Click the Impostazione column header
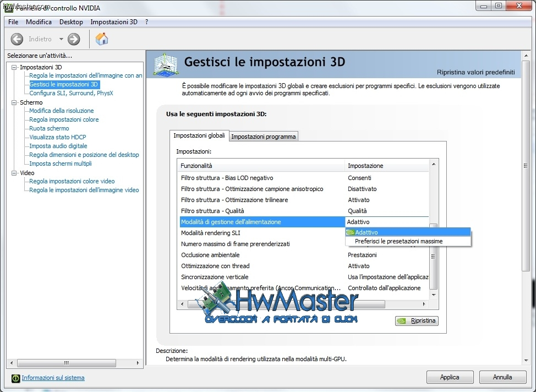This screenshot has width=536, height=392. pyautogui.click(x=387, y=166)
